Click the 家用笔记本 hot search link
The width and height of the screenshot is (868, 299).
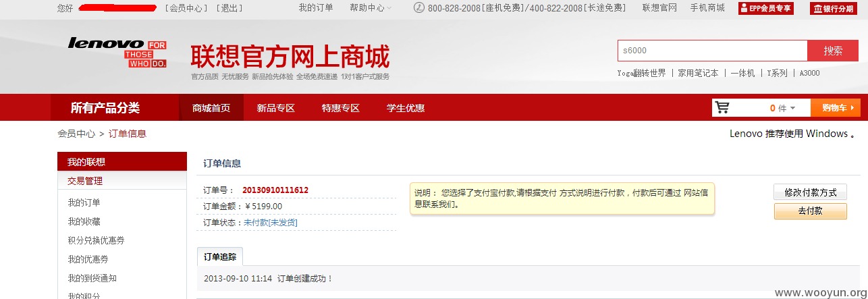tap(698, 73)
